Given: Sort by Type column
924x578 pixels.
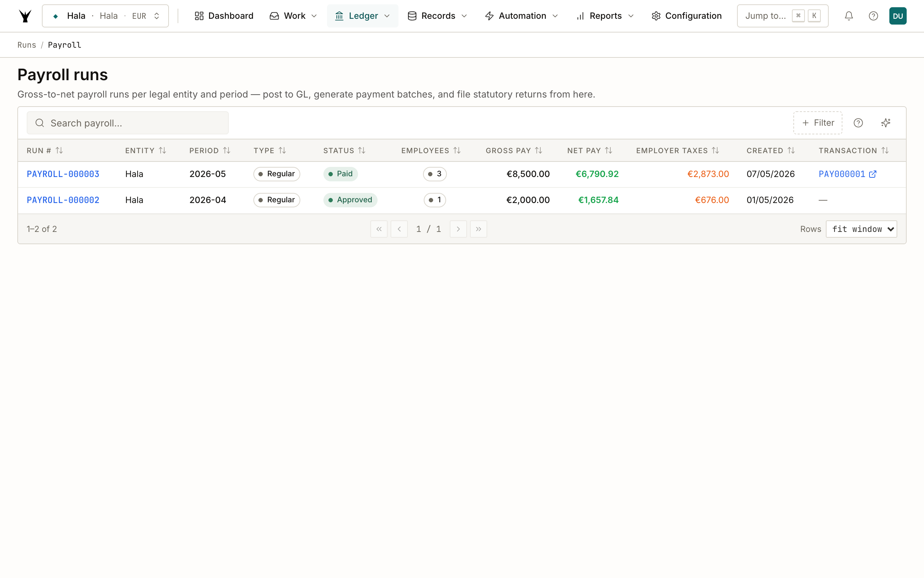Looking at the screenshot, I should coord(270,151).
